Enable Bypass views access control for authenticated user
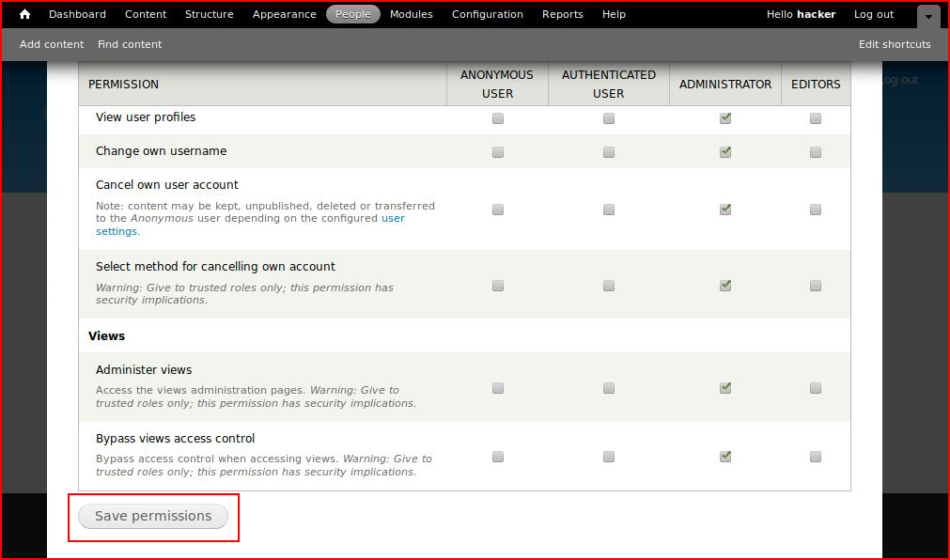Screen dimensions: 950x560 [x=609, y=457]
